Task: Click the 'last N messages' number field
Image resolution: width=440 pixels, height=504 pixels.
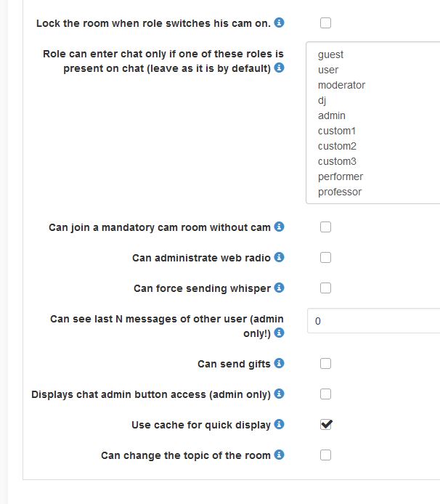Action: (x=373, y=321)
